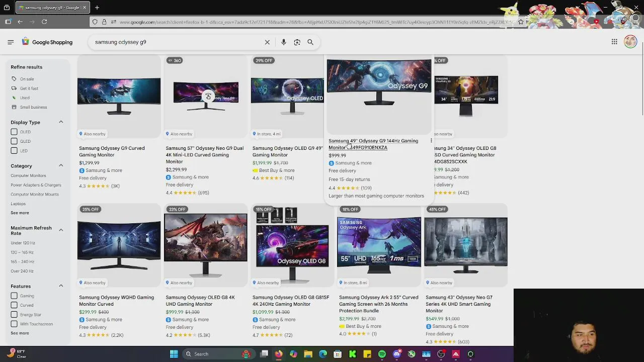Check the Energy Star features checkbox

[x=14, y=315]
